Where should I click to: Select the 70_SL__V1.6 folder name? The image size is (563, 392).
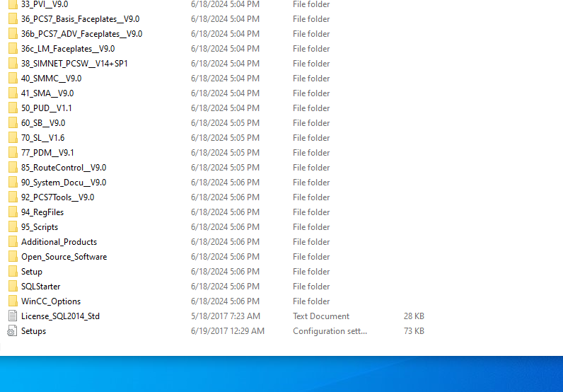(x=42, y=137)
